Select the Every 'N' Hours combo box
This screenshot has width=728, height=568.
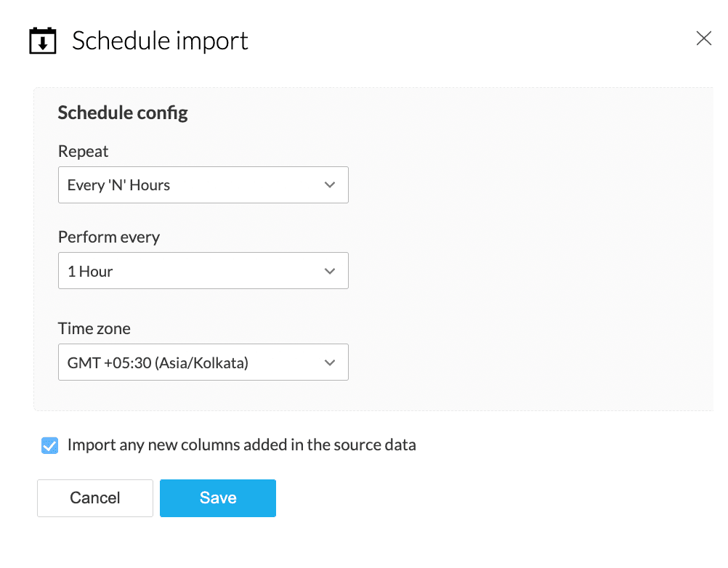click(x=189, y=185)
